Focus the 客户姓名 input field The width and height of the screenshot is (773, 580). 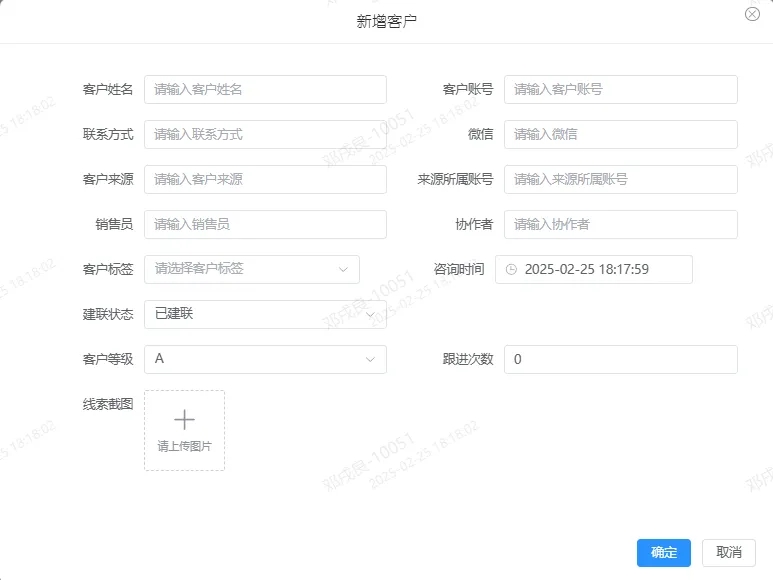click(265, 89)
